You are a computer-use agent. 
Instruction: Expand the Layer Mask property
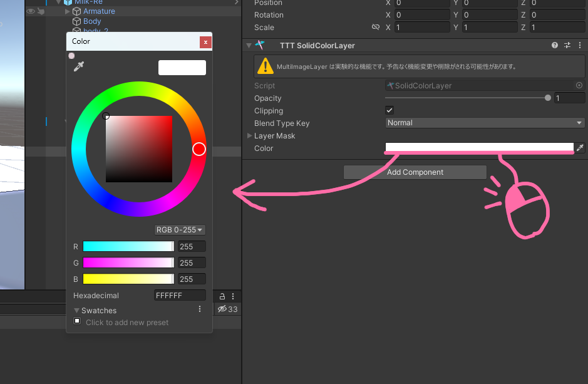(249, 135)
